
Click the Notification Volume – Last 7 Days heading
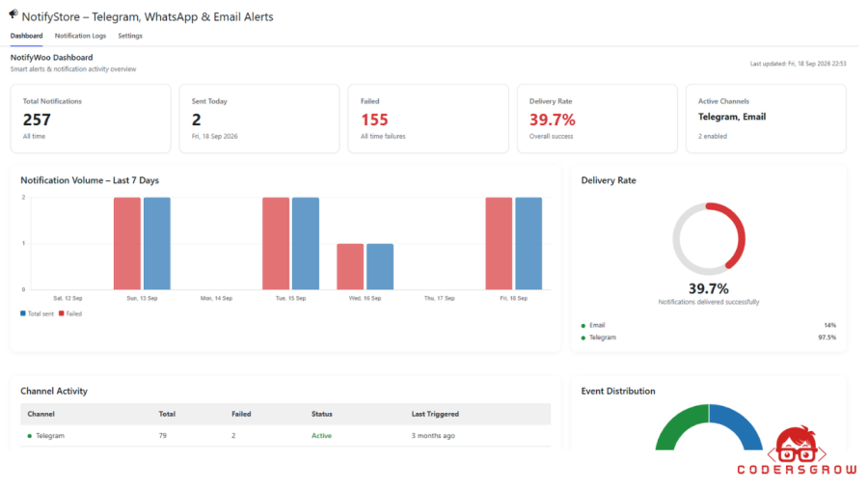click(90, 180)
